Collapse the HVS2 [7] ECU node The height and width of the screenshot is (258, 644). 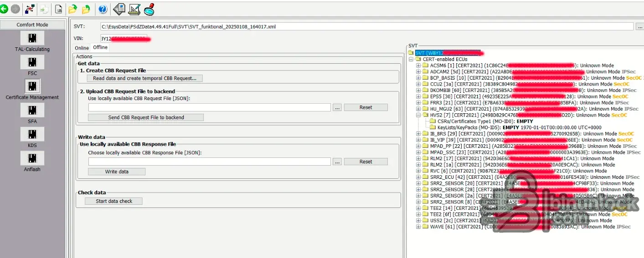tap(418, 115)
